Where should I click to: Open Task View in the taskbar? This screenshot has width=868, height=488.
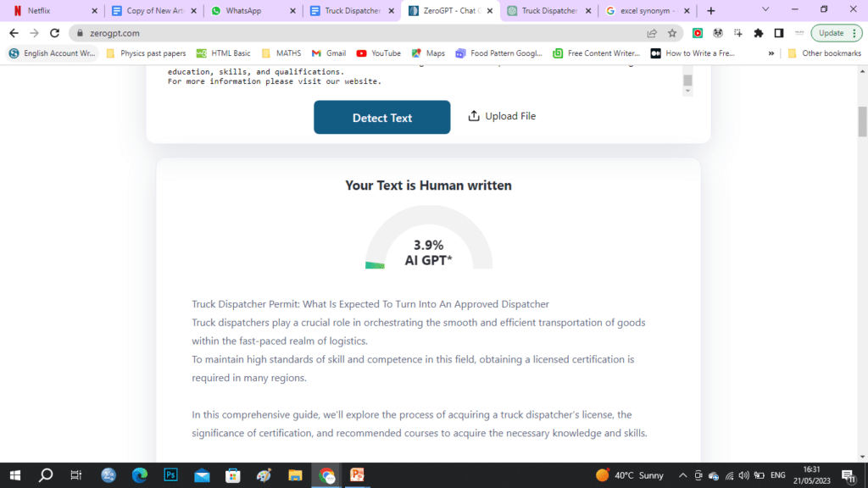tap(76, 475)
